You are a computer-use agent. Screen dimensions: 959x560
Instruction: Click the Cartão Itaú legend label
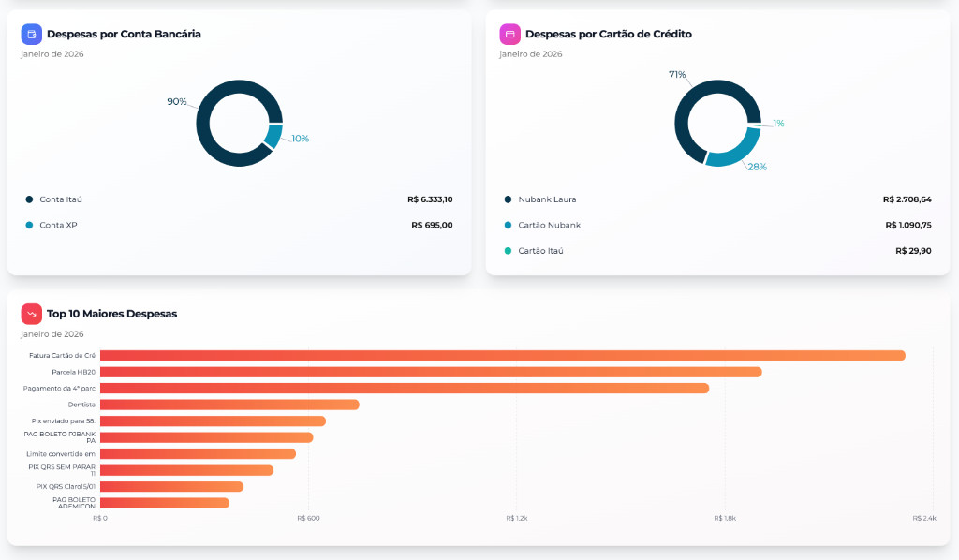(540, 251)
